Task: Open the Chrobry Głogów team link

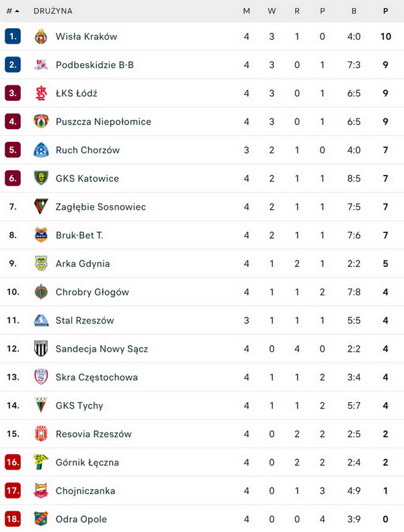Action: (x=92, y=292)
